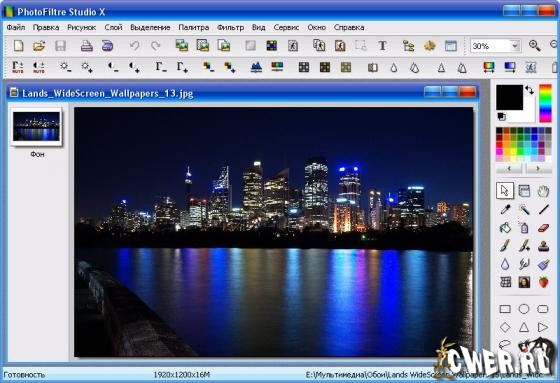Image resolution: width=560 pixels, height=383 pixels.
Task: Show the previous color palette page
Action: tap(509, 168)
